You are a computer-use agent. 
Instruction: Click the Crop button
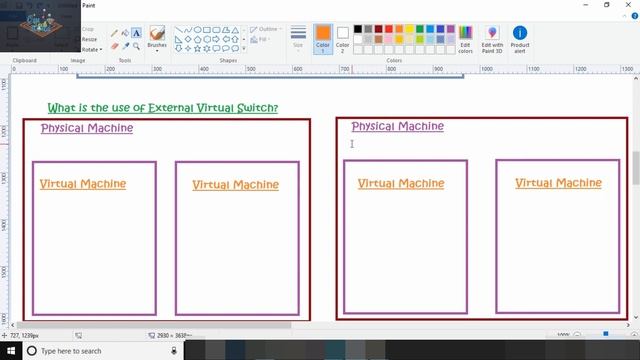pyautogui.click(x=88, y=29)
